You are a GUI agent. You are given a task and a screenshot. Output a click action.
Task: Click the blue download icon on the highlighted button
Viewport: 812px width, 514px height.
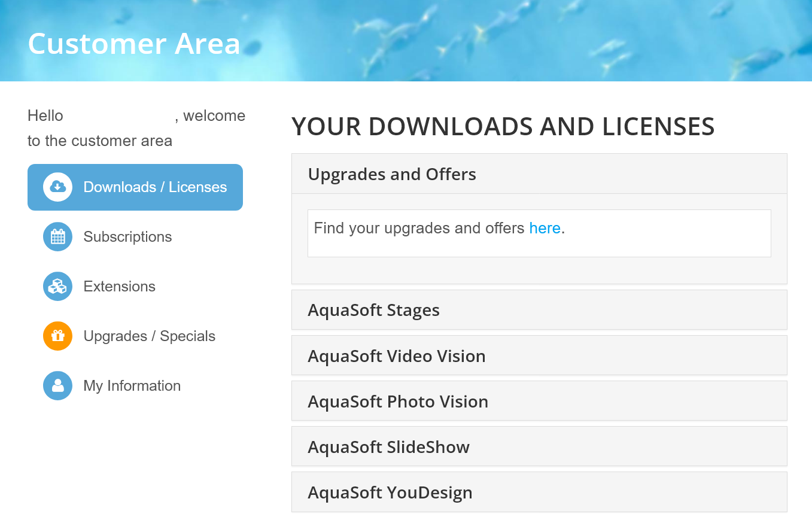pos(57,187)
